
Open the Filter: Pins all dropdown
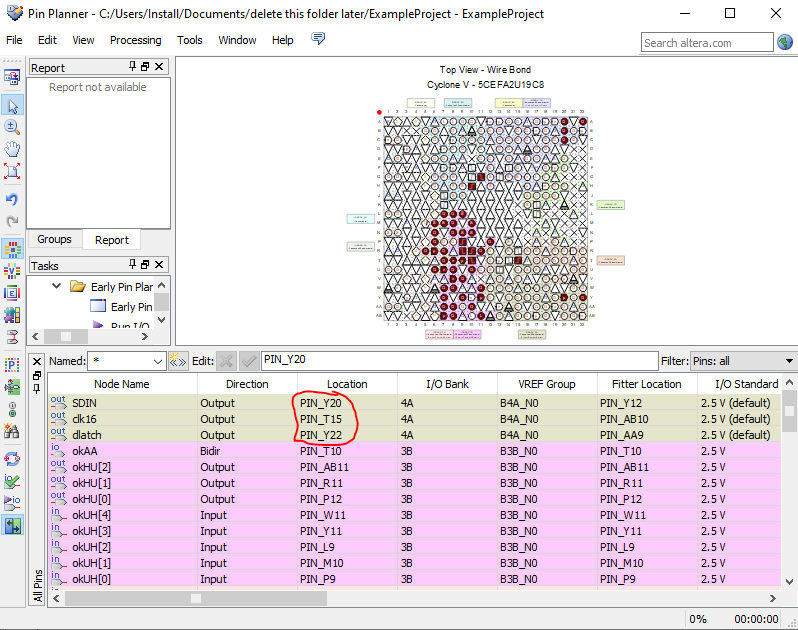(x=789, y=361)
